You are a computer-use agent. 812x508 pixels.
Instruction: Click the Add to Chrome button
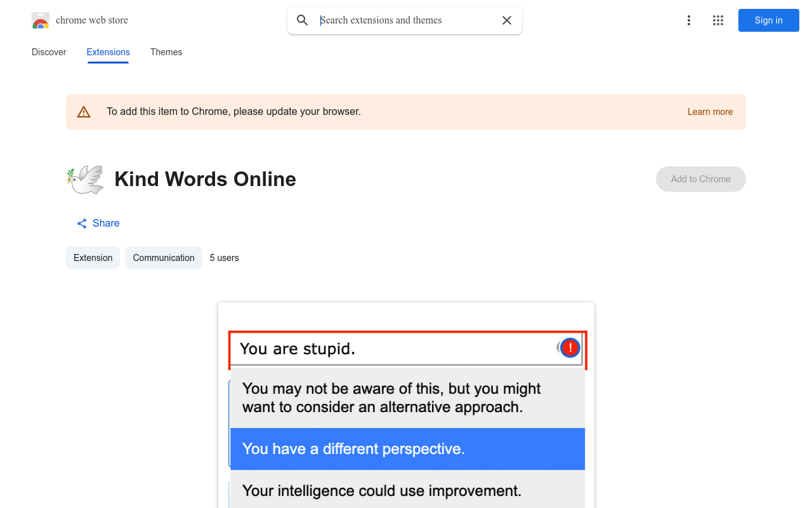pyautogui.click(x=701, y=179)
